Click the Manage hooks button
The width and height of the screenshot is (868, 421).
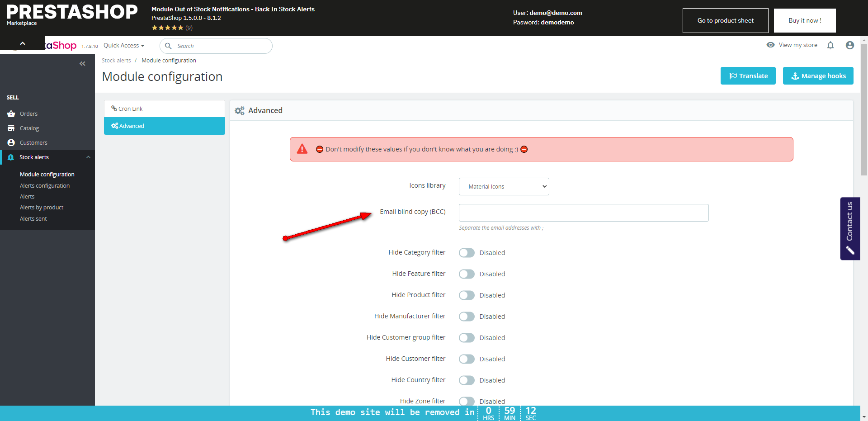818,76
